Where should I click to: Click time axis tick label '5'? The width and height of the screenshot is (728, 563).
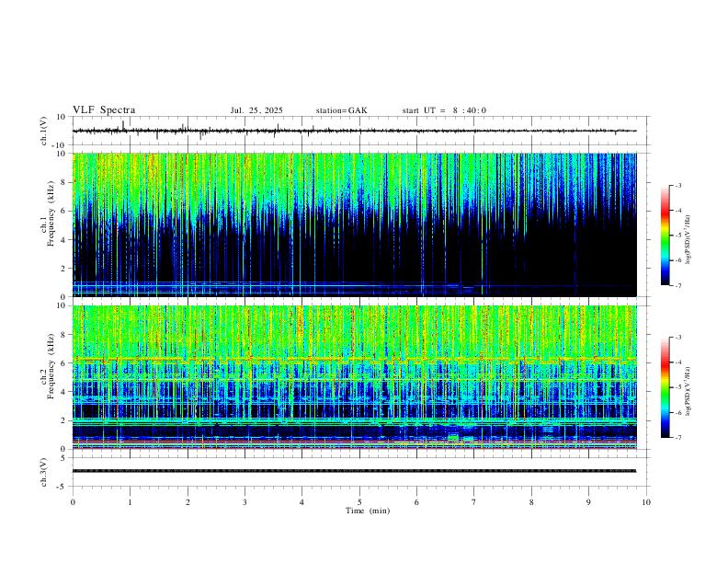pos(359,502)
